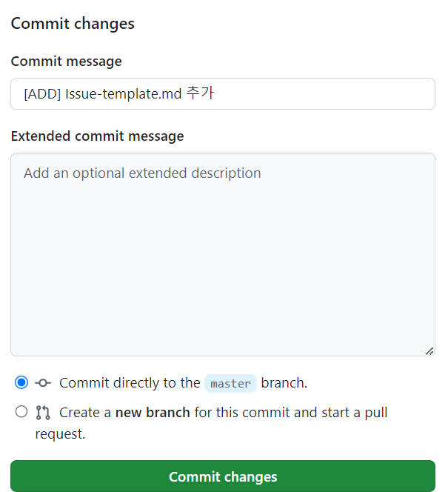Viewport: 448px width, 492px height.
Task: Click the "Add an optional extended description" placeholder
Action: 142,173
